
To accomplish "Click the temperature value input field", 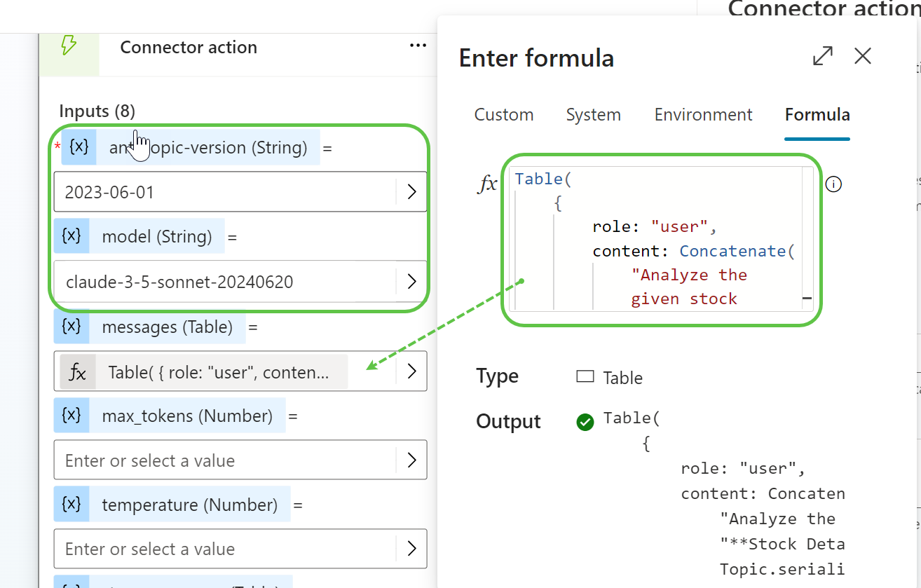I will click(x=224, y=549).
